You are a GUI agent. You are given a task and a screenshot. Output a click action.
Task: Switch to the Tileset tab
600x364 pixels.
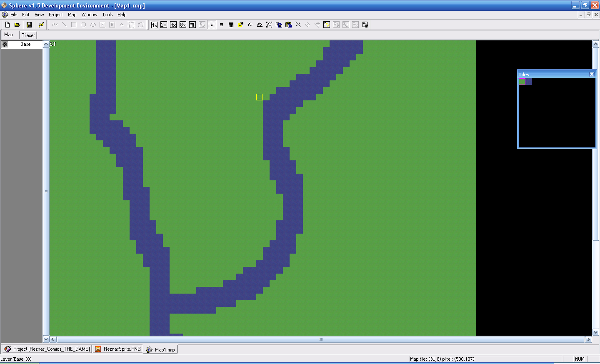coord(28,35)
